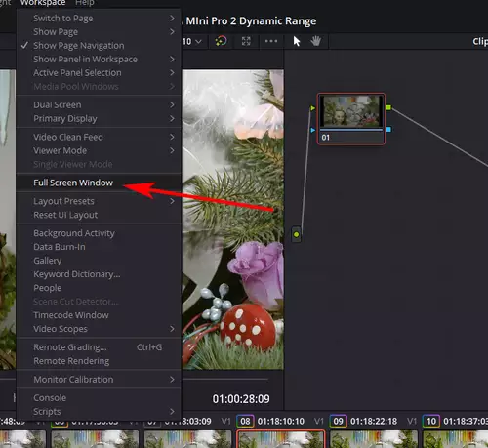Image resolution: width=488 pixels, height=448 pixels.
Task: Expand Monitor Calibration submenu
Action: pyautogui.click(x=99, y=380)
